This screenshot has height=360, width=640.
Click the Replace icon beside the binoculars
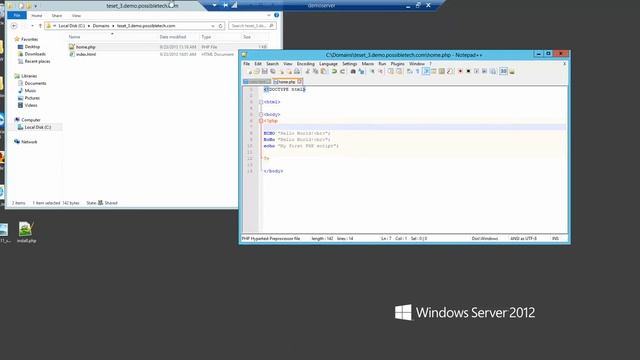tap(361, 71)
